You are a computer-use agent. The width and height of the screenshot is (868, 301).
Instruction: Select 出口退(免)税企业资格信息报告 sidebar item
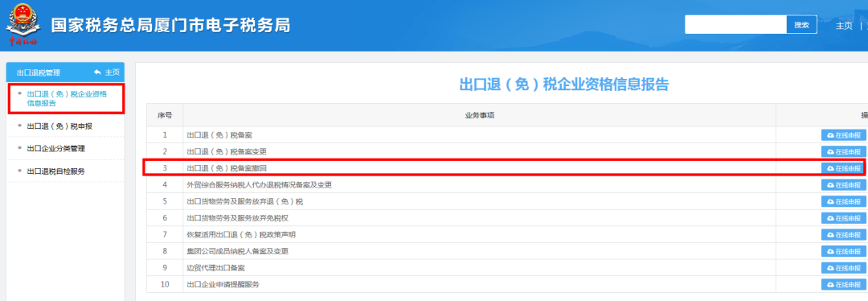[67, 99]
